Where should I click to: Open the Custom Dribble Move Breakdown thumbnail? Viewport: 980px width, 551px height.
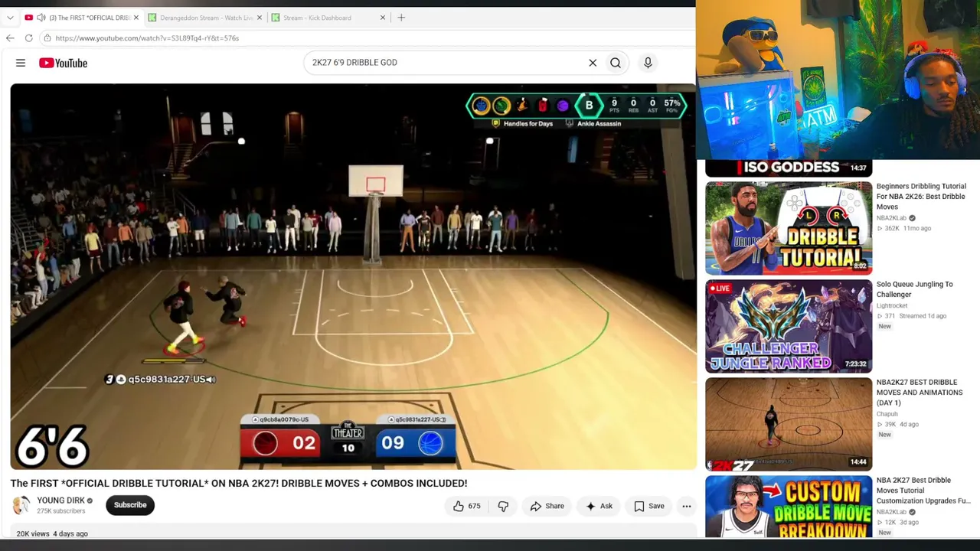(789, 507)
